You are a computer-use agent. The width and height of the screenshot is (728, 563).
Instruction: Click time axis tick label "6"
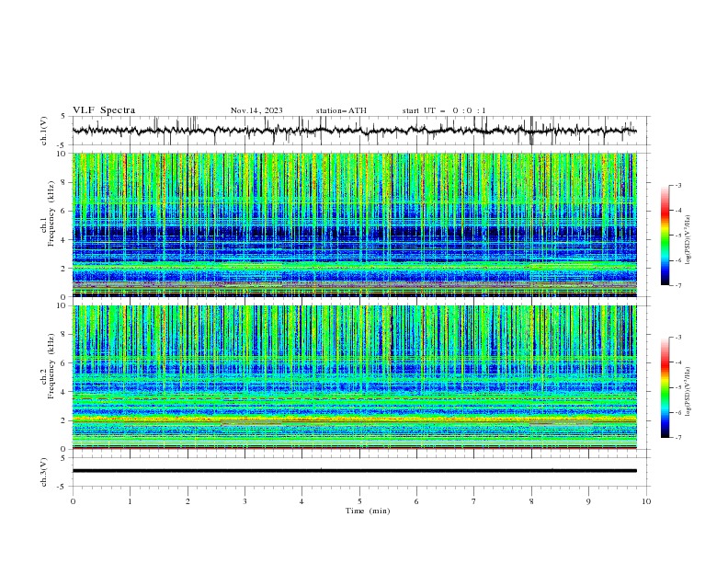(x=416, y=501)
